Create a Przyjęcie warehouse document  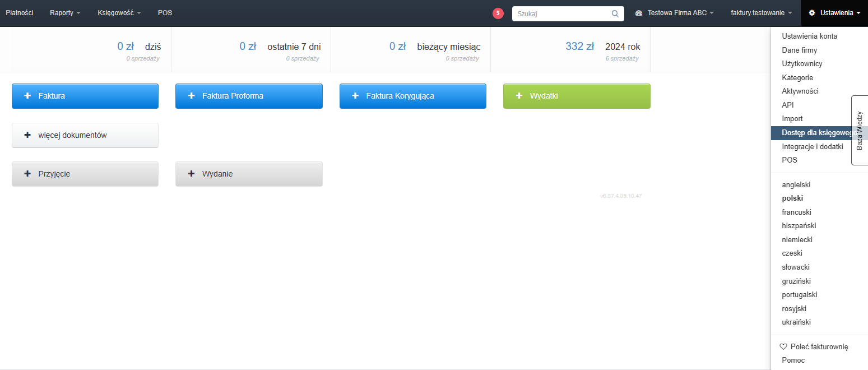click(x=85, y=174)
